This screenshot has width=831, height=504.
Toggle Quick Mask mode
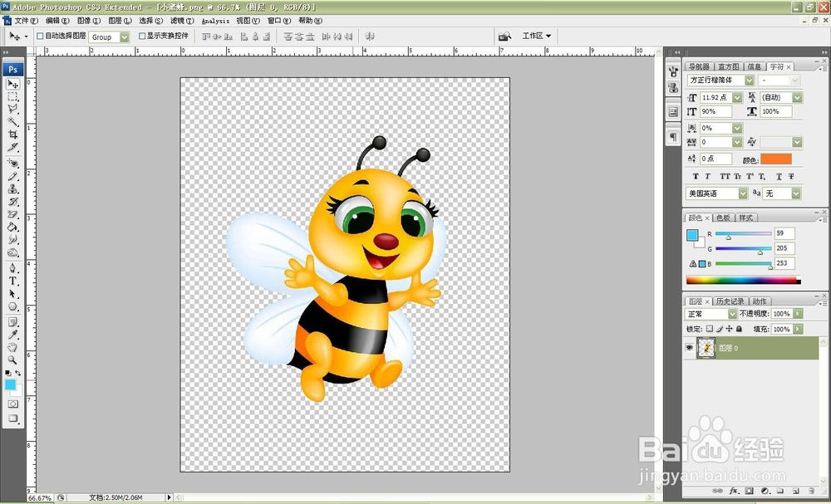pos(12,404)
